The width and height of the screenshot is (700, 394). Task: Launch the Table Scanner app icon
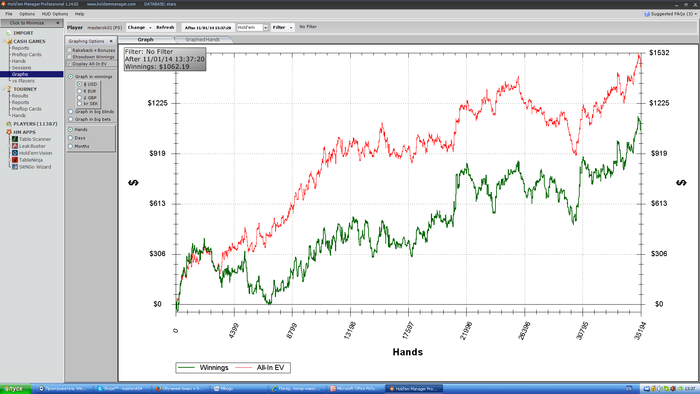click(x=15, y=139)
